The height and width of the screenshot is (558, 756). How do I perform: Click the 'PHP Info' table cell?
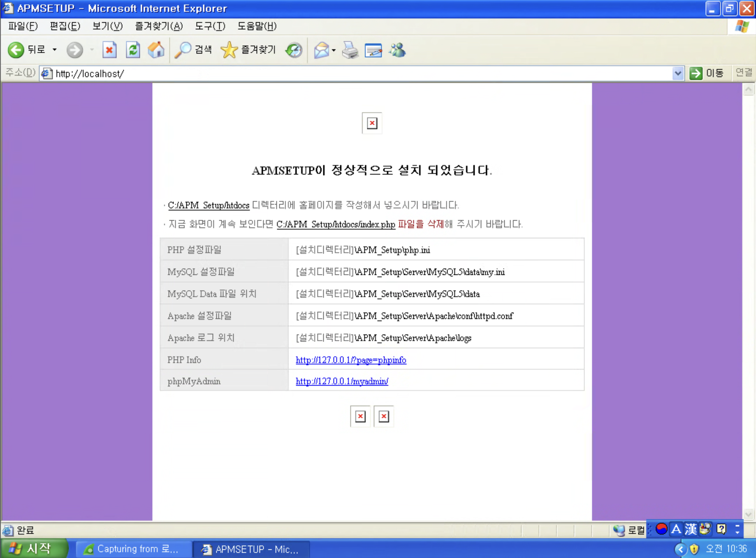pyautogui.click(x=224, y=359)
